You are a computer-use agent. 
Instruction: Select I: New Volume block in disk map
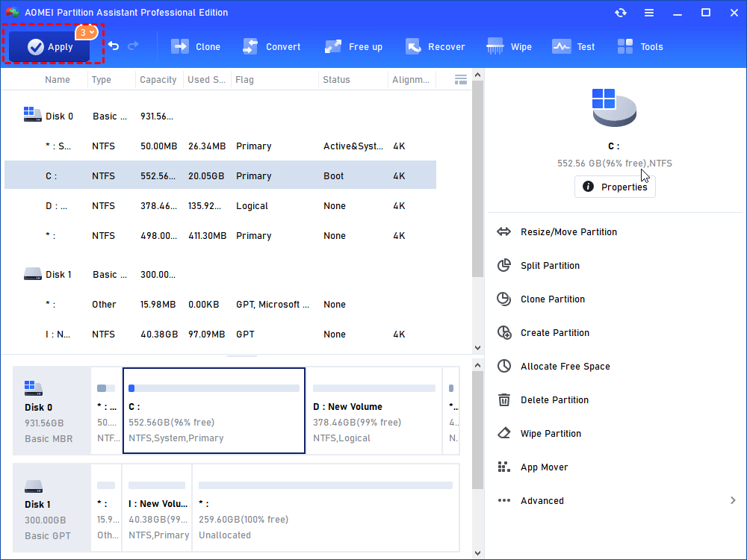point(157,508)
